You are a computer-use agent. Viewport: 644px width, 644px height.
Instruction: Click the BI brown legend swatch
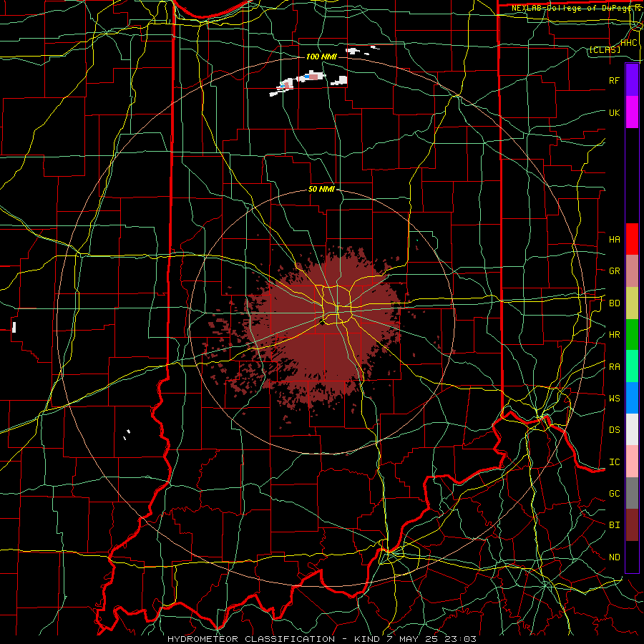(632, 525)
